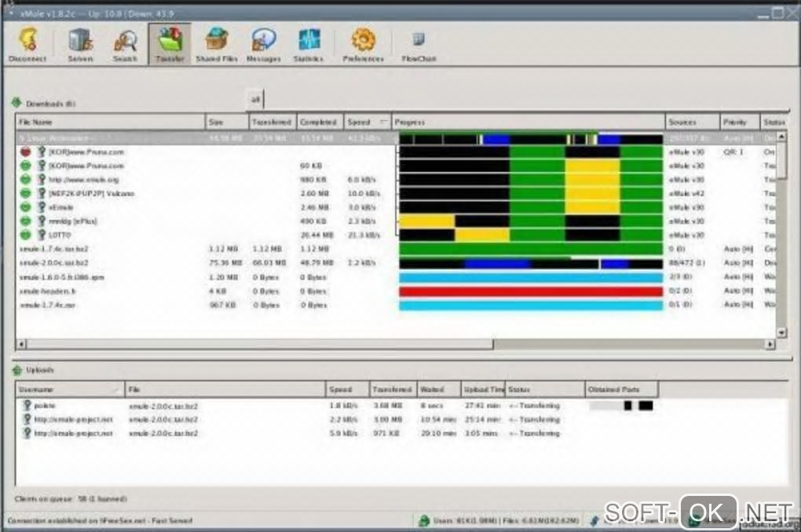Open the Servers view
The image size is (801, 532).
[x=81, y=45]
